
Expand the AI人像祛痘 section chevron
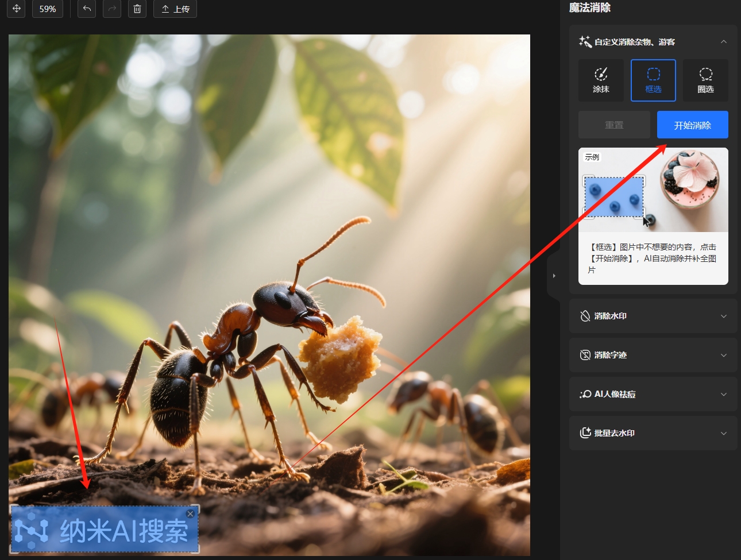click(x=724, y=394)
